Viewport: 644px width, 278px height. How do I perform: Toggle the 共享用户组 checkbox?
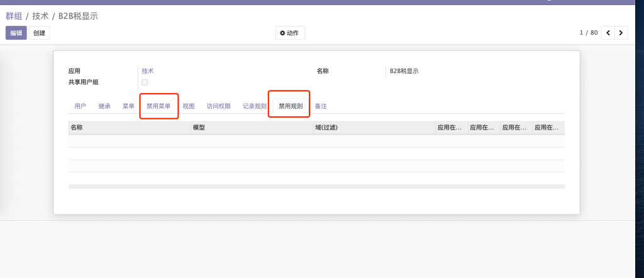coord(145,82)
